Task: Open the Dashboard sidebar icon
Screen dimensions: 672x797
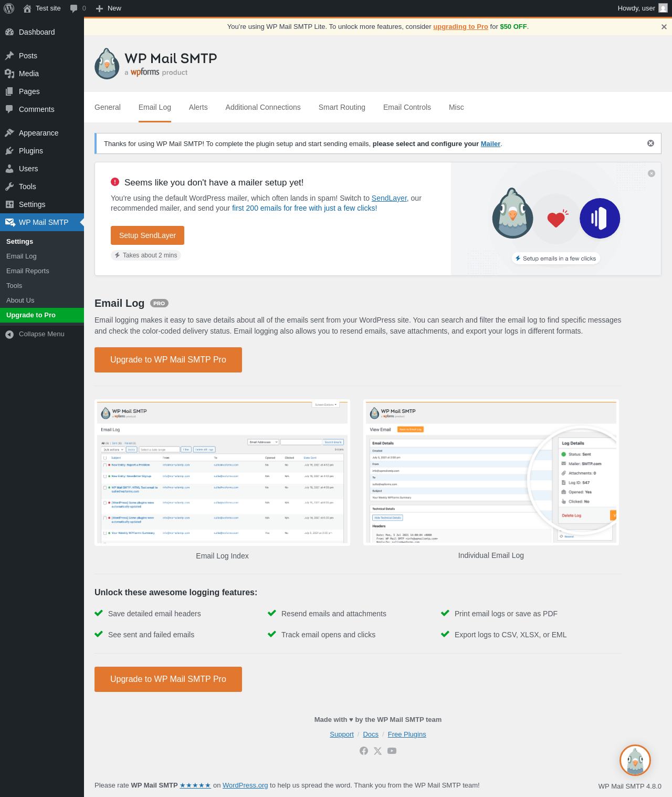Action: click(x=9, y=32)
